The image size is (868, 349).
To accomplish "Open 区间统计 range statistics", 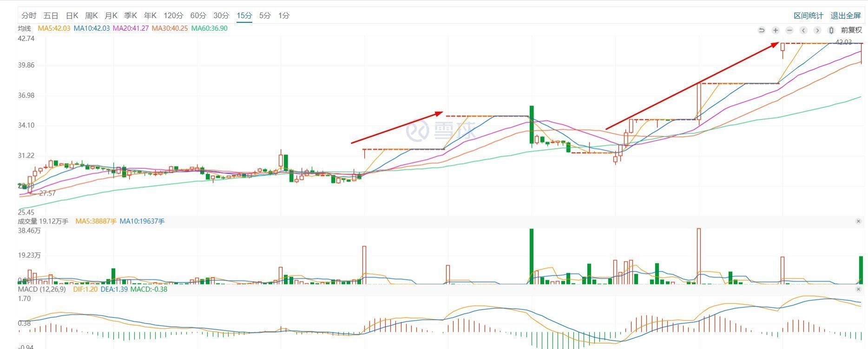I will [809, 16].
